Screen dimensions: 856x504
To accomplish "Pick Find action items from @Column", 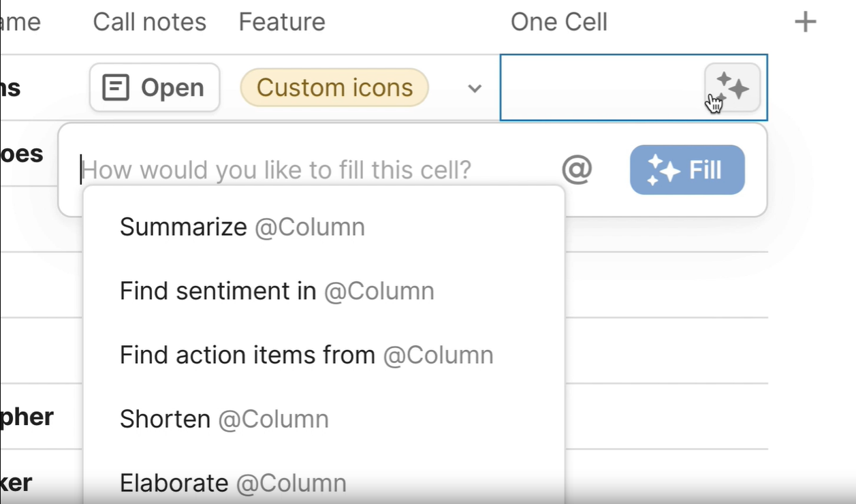I will point(306,355).
